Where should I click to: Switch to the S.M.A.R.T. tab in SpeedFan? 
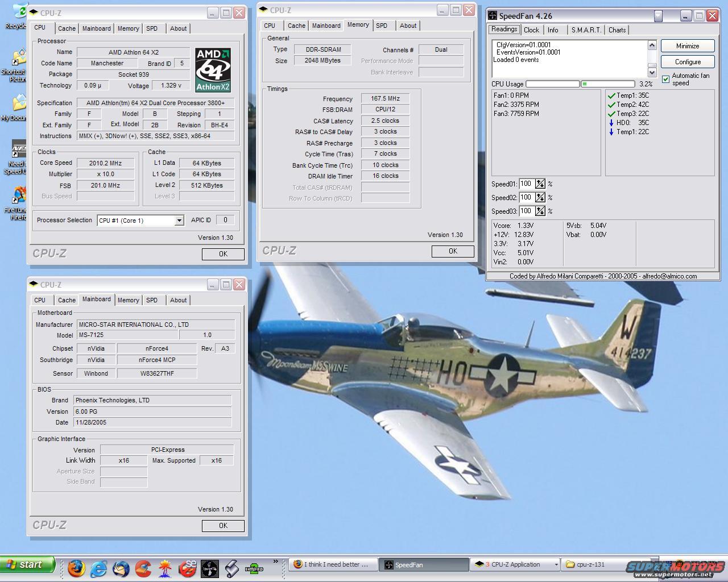(585, 30)
